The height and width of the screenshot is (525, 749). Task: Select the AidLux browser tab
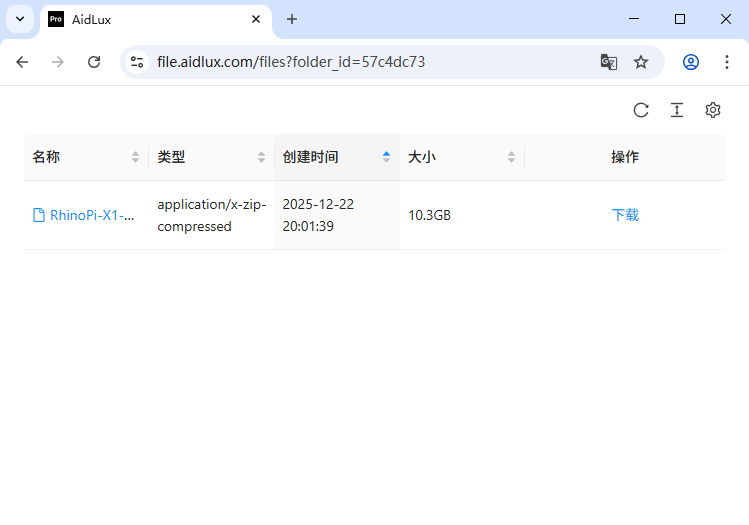150,19
